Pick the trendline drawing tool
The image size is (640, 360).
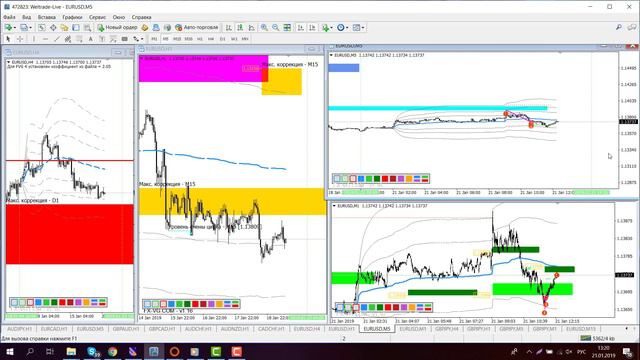coord(57,39)
